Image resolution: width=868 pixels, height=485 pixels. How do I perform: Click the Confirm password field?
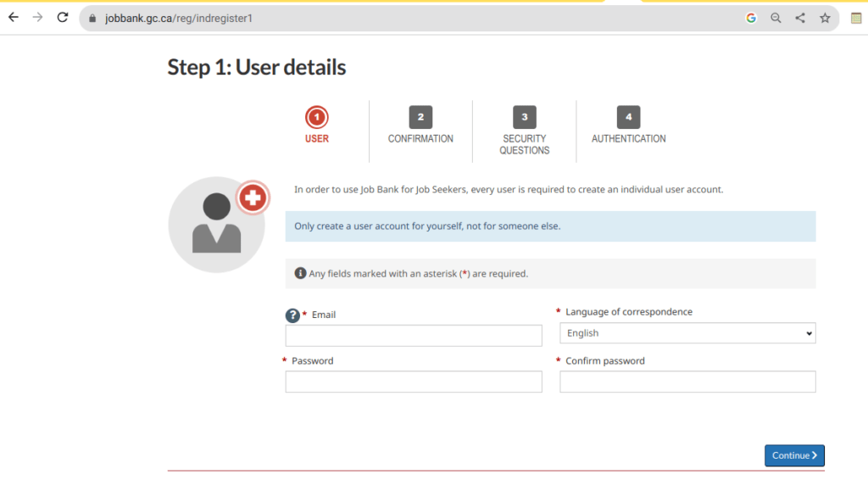(687, 382)
